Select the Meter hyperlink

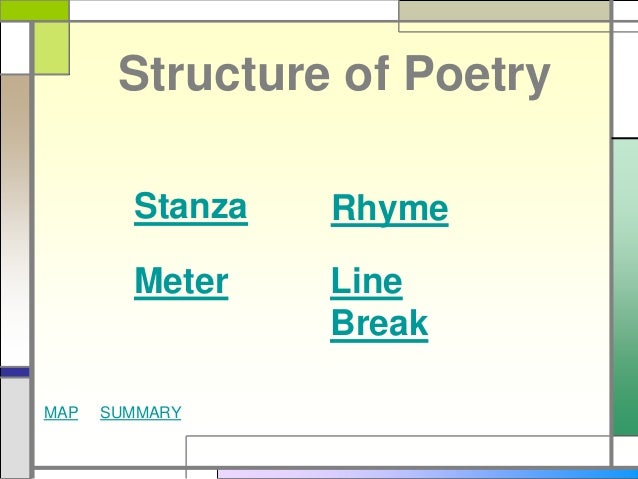click(181, 282)
